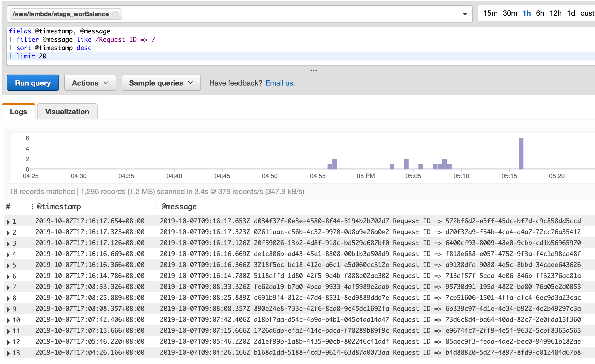Remove the stage_worBalance log group tag
This screenshot has height=364, width=595.
tap(115, 14)
